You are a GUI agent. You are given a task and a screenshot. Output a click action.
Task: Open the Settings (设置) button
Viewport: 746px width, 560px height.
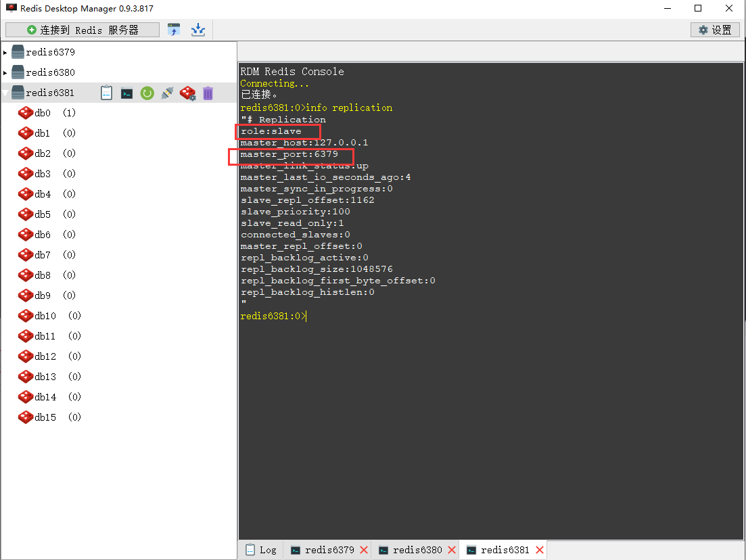click(715, 30)
